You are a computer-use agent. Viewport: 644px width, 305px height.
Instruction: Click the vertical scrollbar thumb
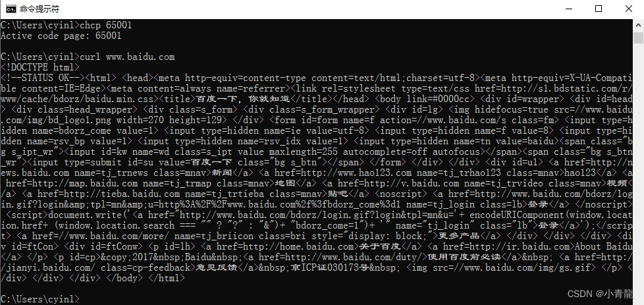click(638, 38)
